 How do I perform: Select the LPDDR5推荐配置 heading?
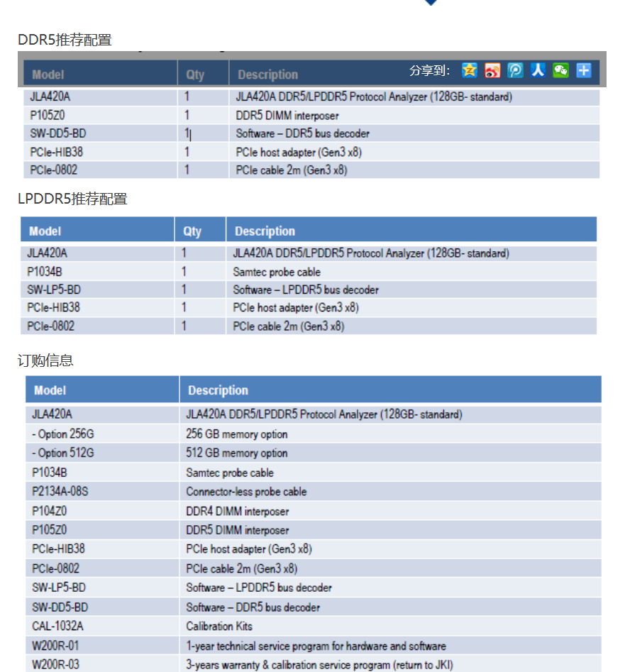72,199
